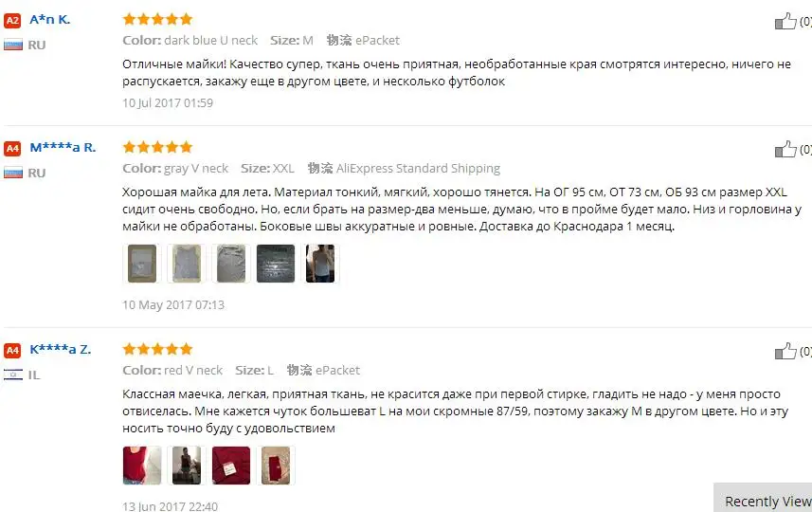
Task: Click five-star rating of A*n K. review
Action: click(157, 20)
